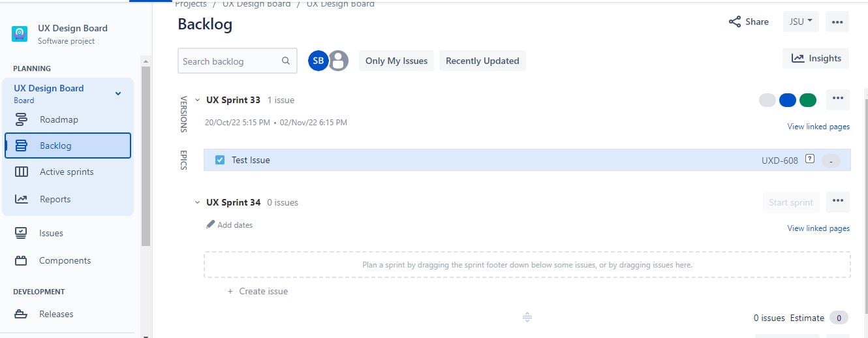Open the more options menu next to JSU
The image size is (868, 338).
tap(837, 22)
